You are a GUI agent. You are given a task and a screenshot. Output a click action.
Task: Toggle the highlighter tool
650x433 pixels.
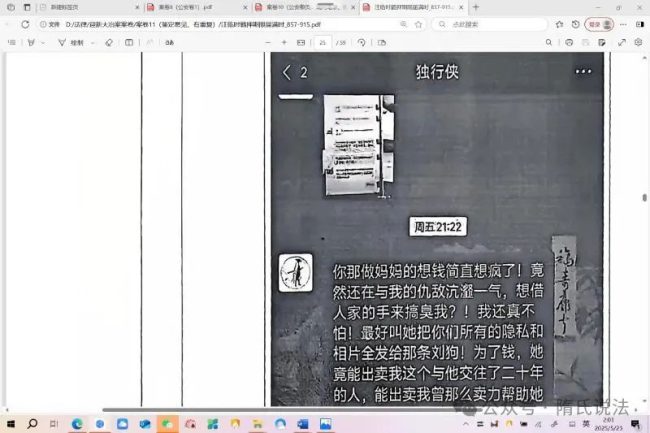point(31,43)
